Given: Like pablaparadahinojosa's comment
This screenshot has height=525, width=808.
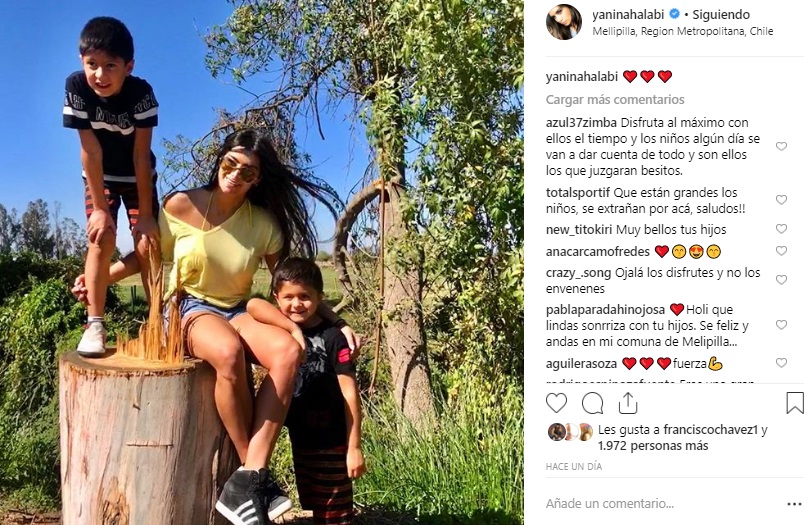Looking at the screenshot, I should tap(782, 325).
